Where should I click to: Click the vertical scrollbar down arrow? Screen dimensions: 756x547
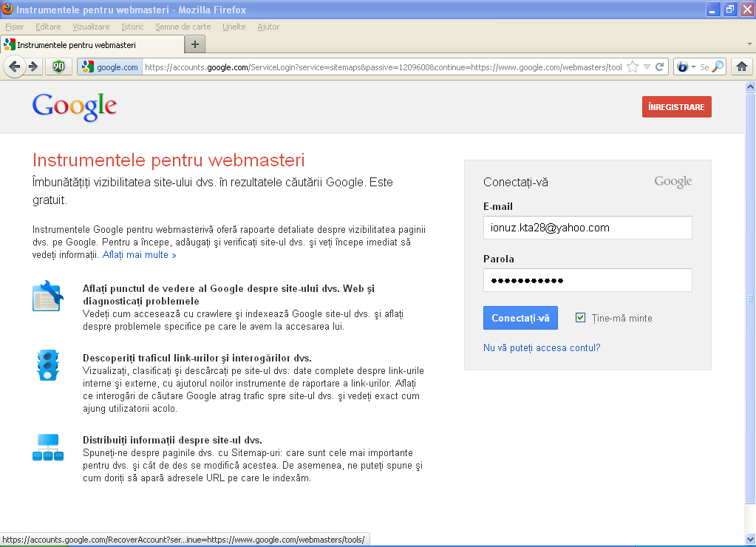(750, 539)
